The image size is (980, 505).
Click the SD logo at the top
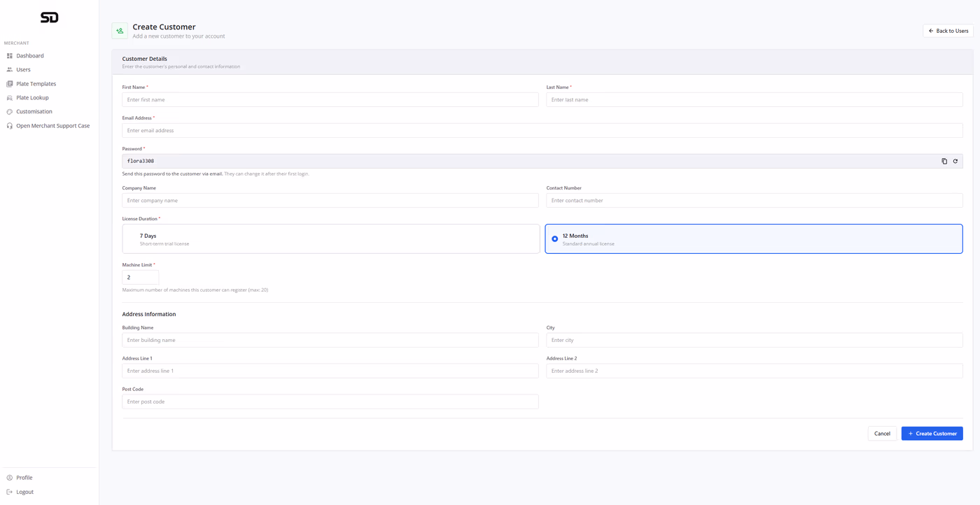(x=48, y=17)
